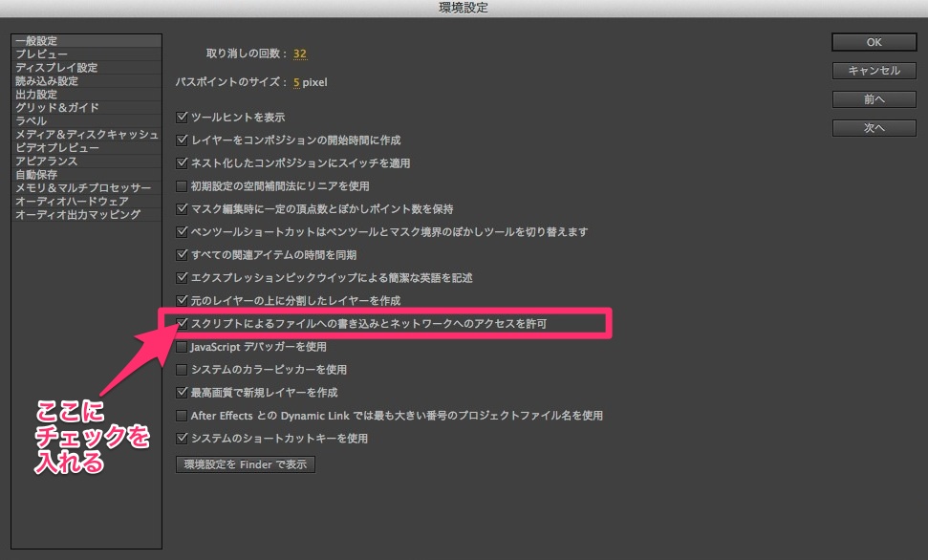Enable Dynamic Link project file name checkbox
The height and width of the screenshot is (560, 928).
[182, 416]
